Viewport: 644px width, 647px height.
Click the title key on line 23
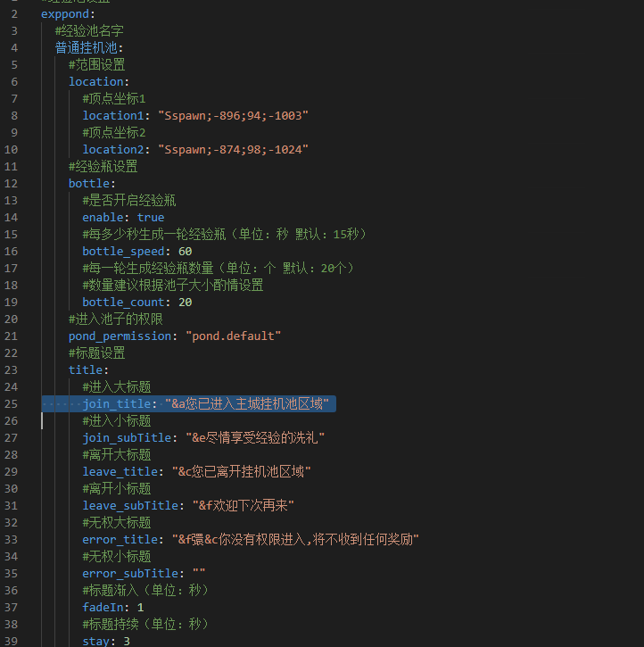(x=86, y=370)
